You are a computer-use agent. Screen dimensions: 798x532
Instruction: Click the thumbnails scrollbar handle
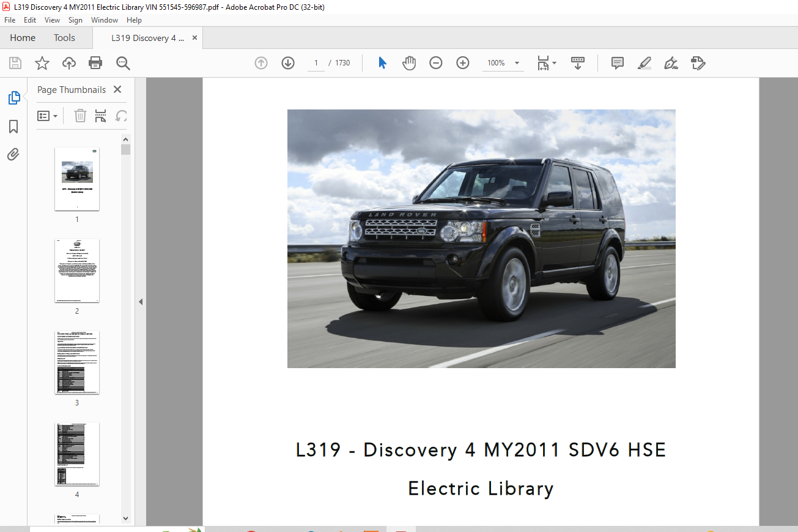click(x=125, y=150)
